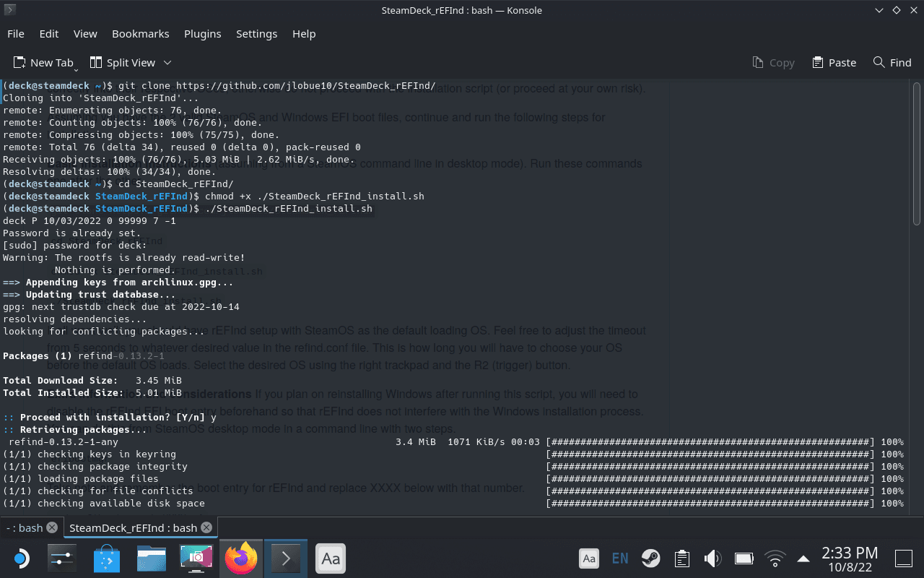The height and width of the screenshot is (578, 924).
Task: Open the Wi-Fi network tray icon
Action: pyautogui.click(x=775, y=558)
